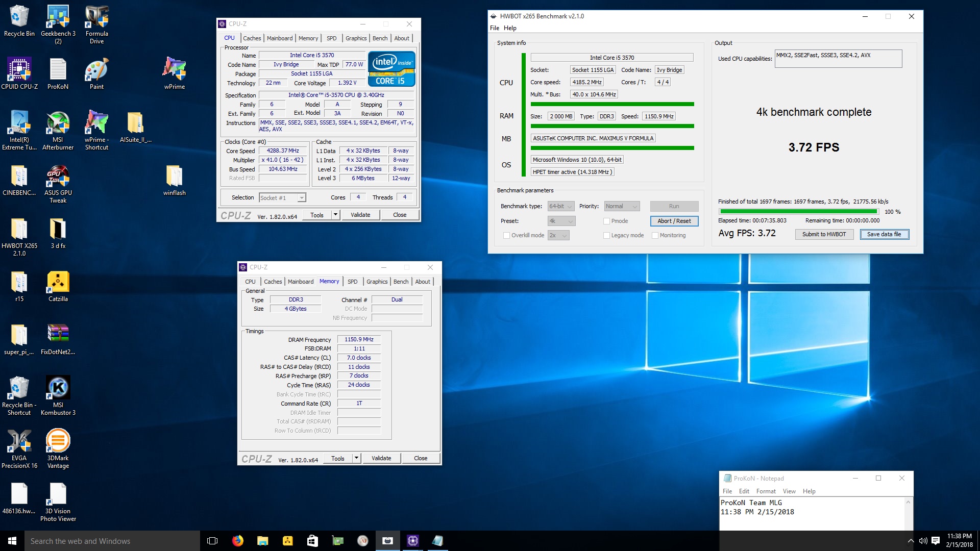Open Formula Drive desktop icon
Screen dimensions: 980x551
click(x=97, y=24)
